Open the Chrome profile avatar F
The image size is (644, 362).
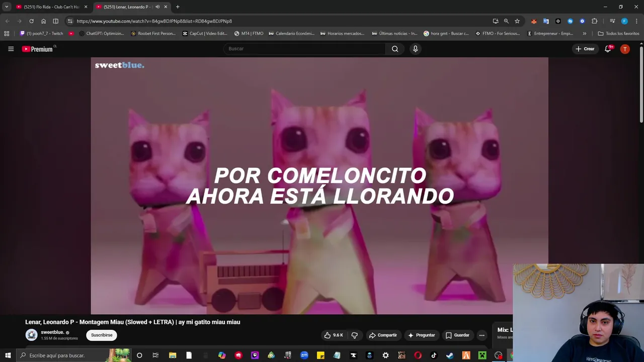tap(624, 21)
